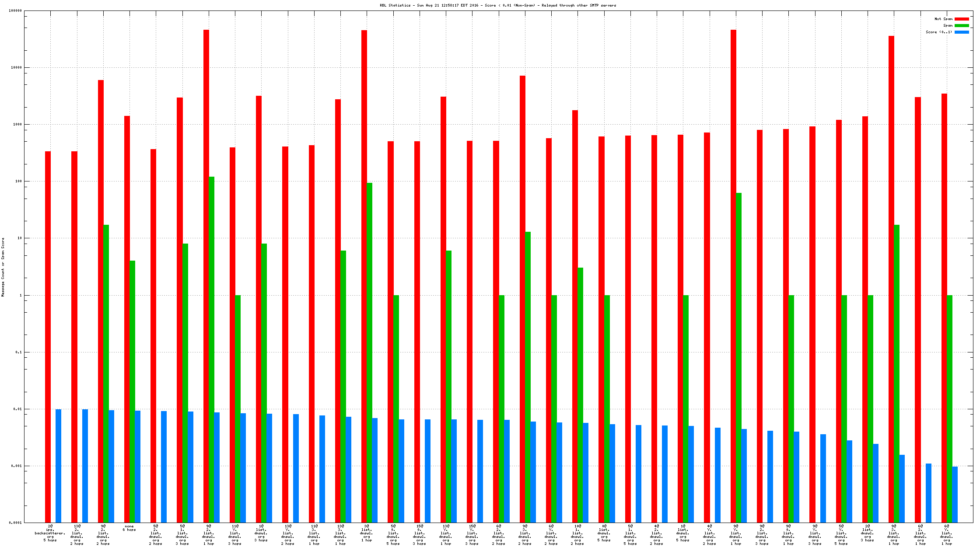Click the leftmost blue score bar
This screenshot has width=980, height=551.
pos(59,466)
